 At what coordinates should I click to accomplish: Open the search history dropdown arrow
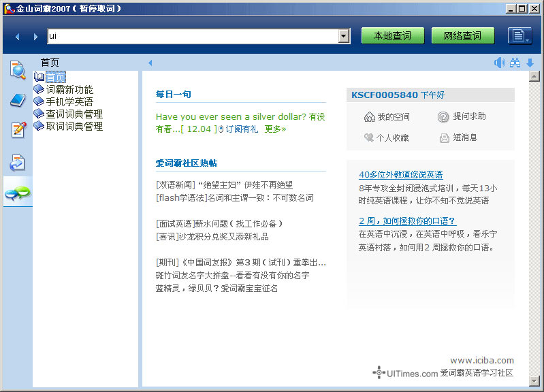pos(343,36)
